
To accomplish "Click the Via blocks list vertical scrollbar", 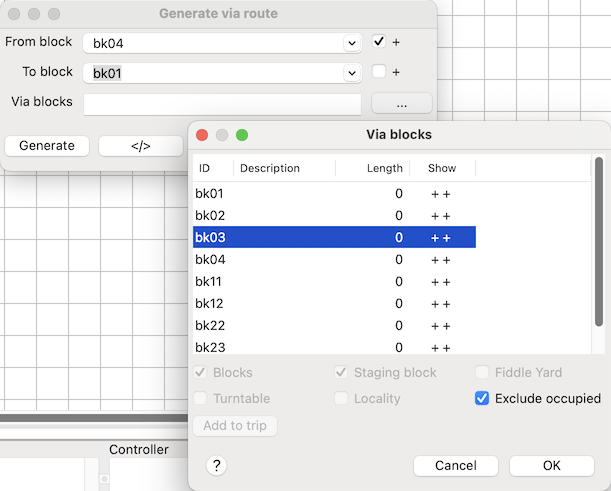I will [599, 240].
